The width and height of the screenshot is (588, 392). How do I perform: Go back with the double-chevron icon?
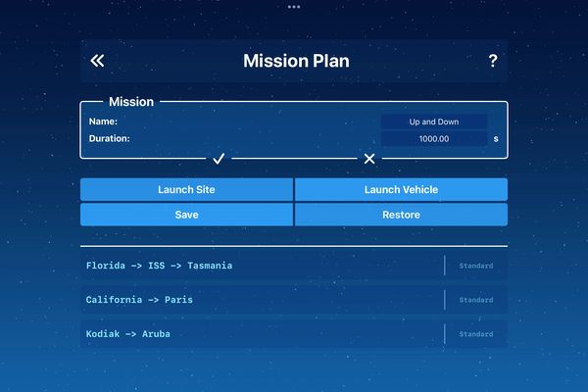pyautogui.click(x=97, y=61)
